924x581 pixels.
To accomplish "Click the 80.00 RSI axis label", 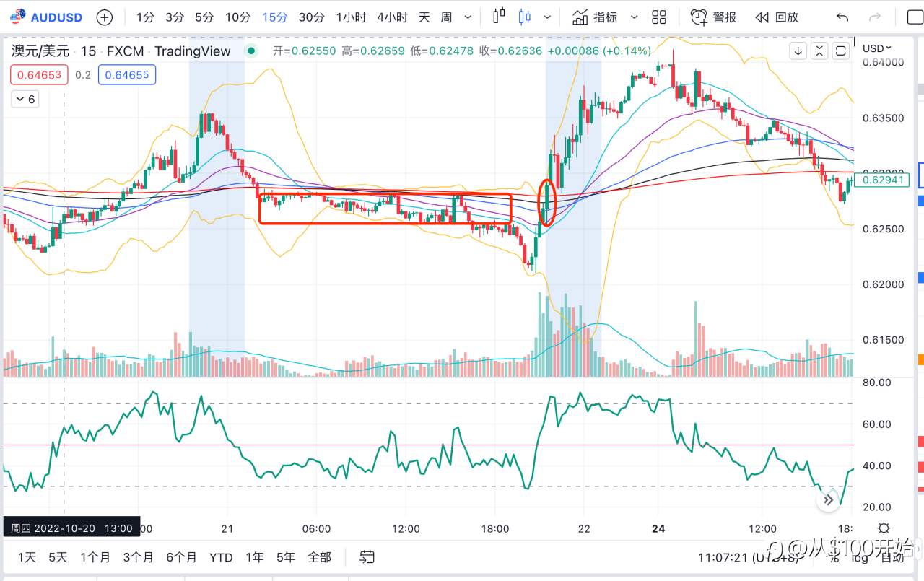I will 877,382.
